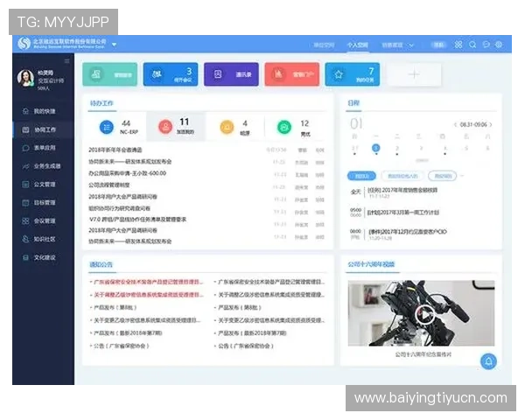Click the company logo in the header
The width and height of the screenshot is (525, 420).
[x=24, y=44]
